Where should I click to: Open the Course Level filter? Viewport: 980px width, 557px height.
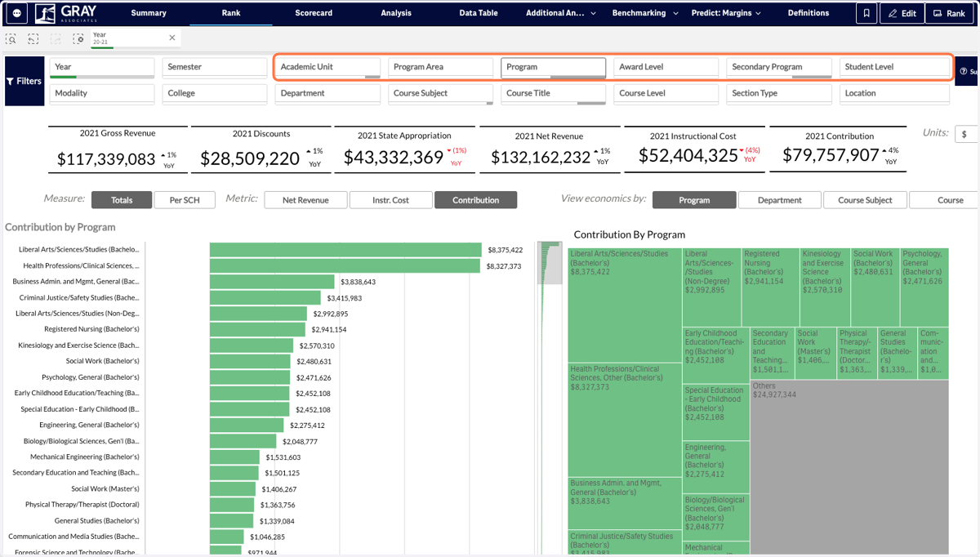coord(666,94)
